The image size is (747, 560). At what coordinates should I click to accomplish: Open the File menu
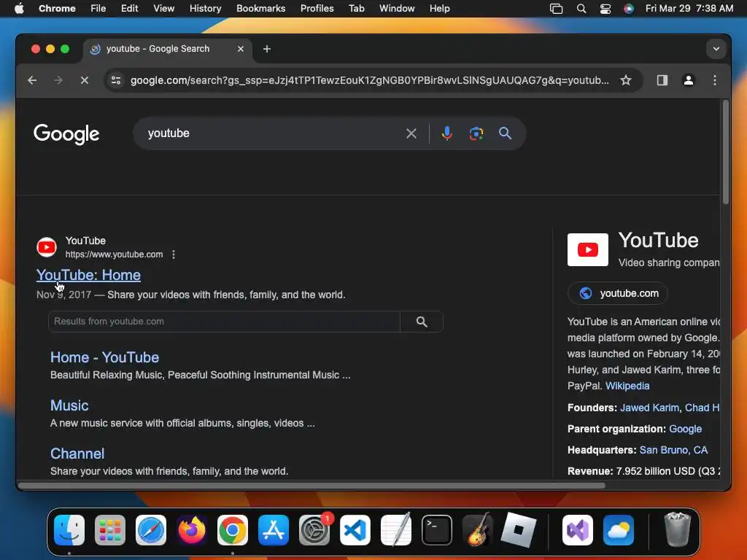pyautogui.click(x=98, y=9)
